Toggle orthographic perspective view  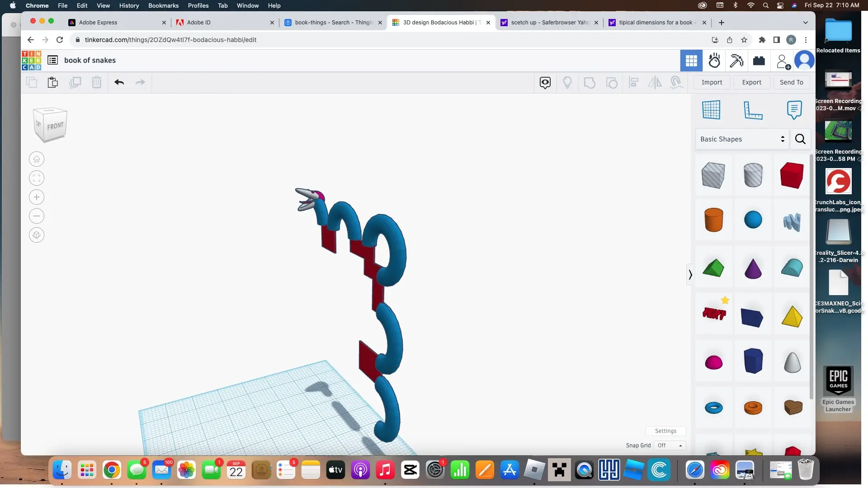click(x=37, y=235)
